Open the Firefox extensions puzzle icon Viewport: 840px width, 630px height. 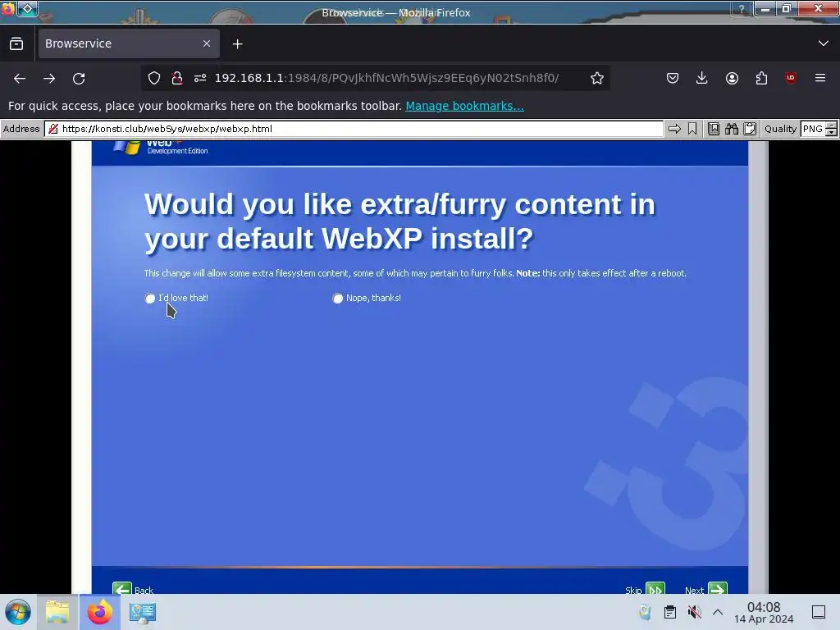point(761,78)
